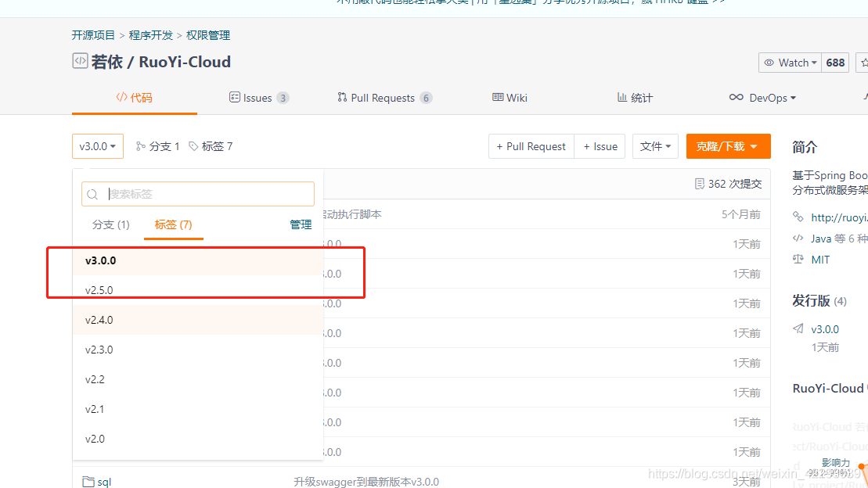The image size is (868, 488).
Task: Click the 统计 bar chart icon
Action: (622, 98)
